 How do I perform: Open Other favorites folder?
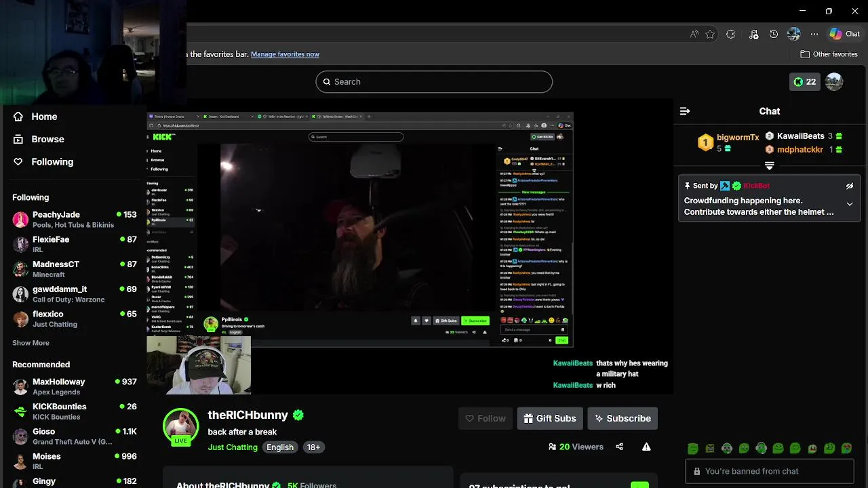point(829,54)
